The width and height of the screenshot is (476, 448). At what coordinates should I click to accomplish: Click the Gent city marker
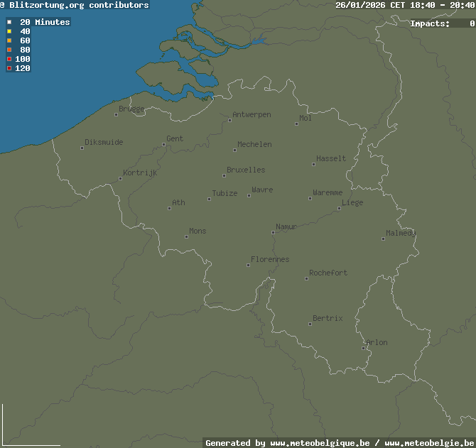163,144
